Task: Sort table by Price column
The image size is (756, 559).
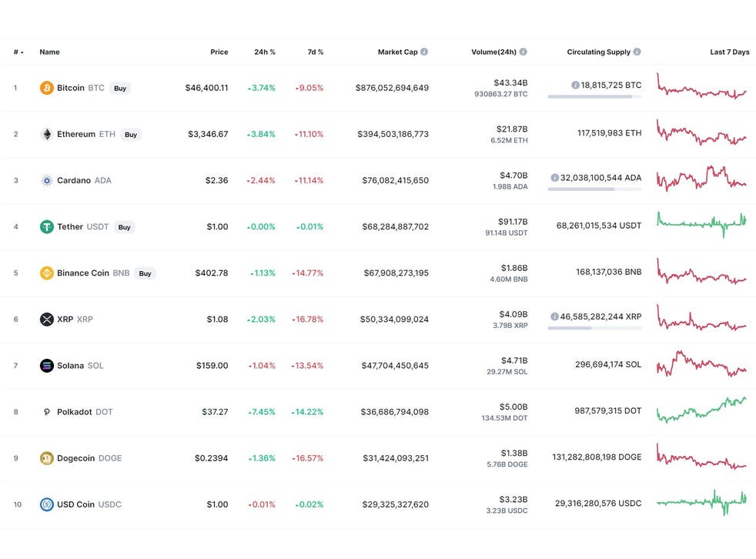Action: (219, 52)
